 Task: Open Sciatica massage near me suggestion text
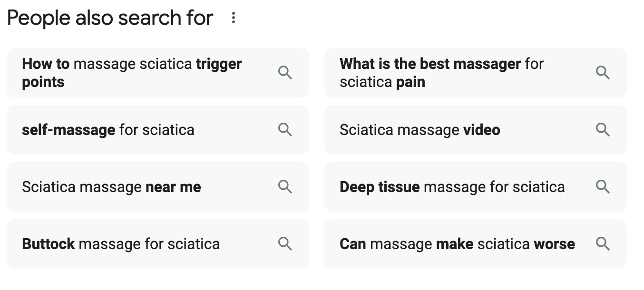(111, 187)
